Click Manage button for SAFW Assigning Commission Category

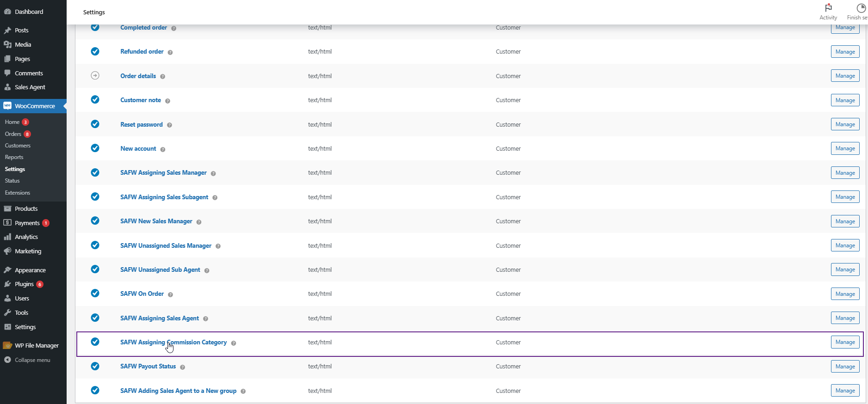(x=845, y=342)
